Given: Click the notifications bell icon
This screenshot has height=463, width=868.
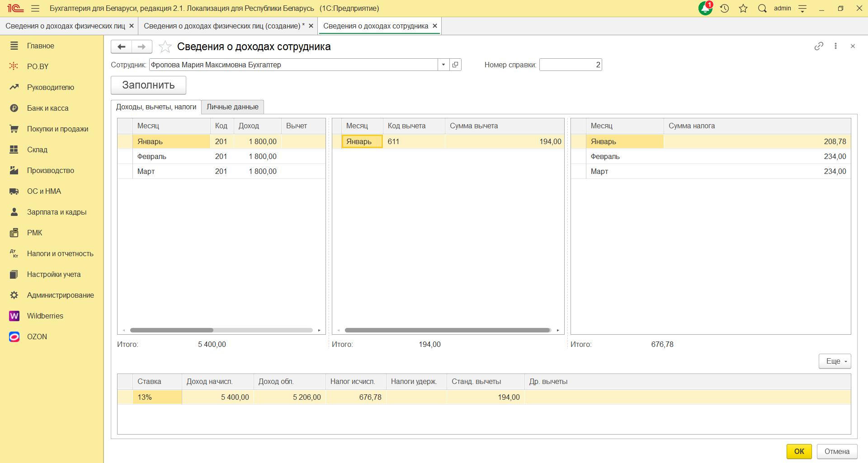Looking at the screenshot, I should (x=705, y=9).
